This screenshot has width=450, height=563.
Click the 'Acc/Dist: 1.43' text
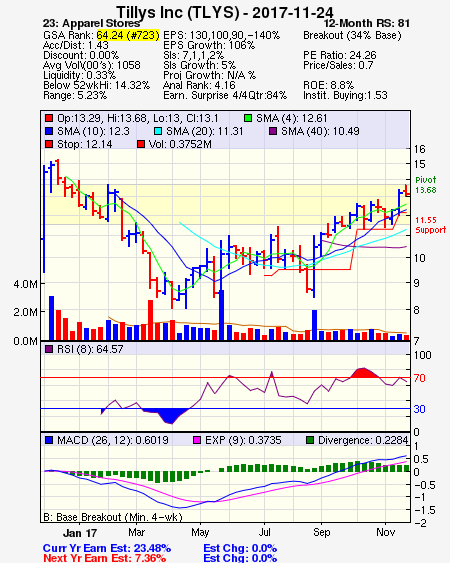point(76,45)
